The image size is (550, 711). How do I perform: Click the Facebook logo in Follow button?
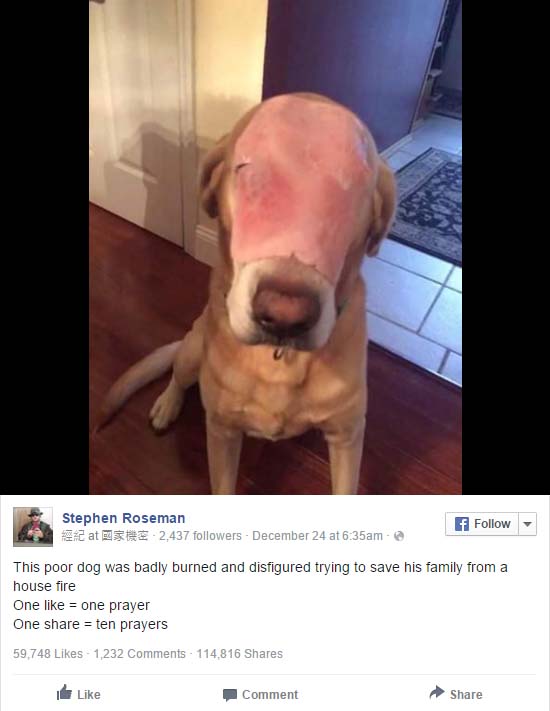click(x=461, y=524)
